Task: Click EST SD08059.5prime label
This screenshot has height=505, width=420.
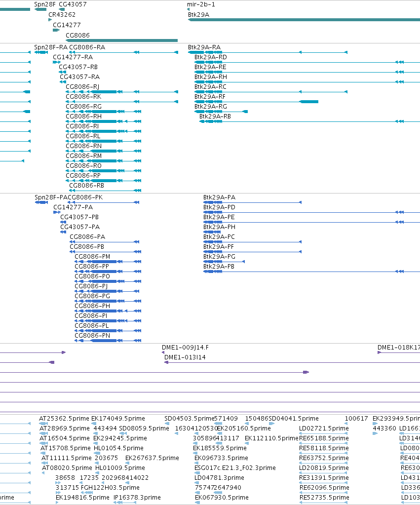Action: pyautogui.click(x=144, y=428)
